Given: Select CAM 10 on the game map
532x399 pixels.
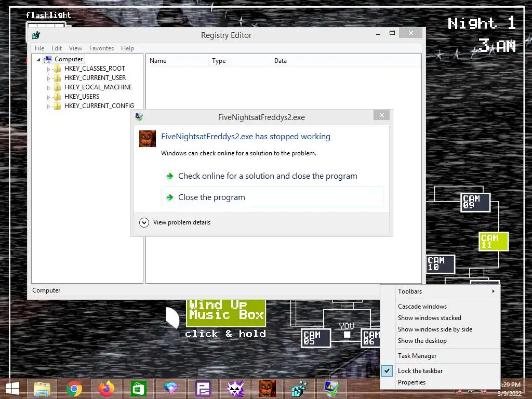Looking at the screenshot, I should click(441, 264).
